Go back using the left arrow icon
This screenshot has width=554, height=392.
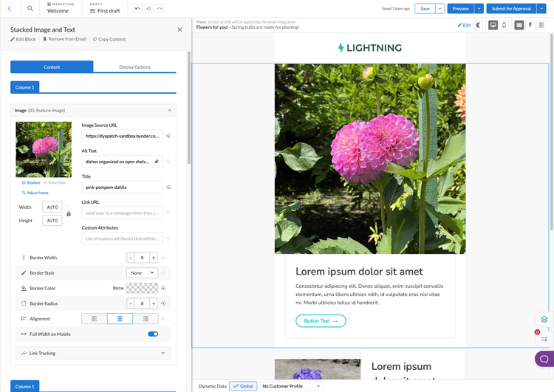10,8
